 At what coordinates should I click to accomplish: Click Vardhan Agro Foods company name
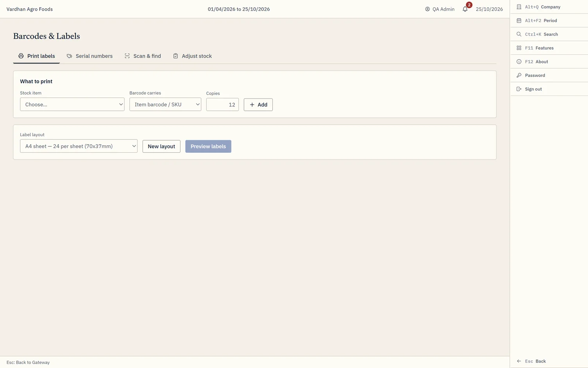click(30, 9)
